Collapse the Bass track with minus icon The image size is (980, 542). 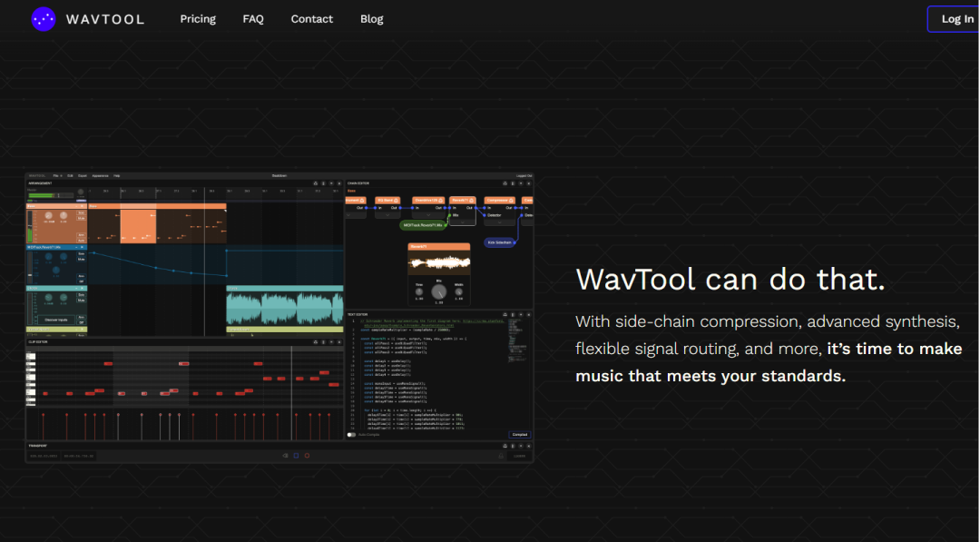point(76,206)
